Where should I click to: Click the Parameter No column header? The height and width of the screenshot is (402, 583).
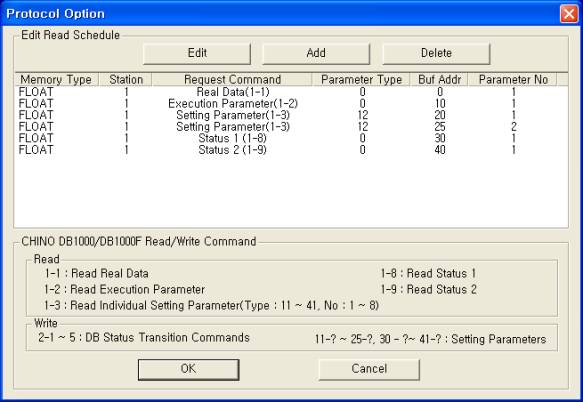point(513,80)
